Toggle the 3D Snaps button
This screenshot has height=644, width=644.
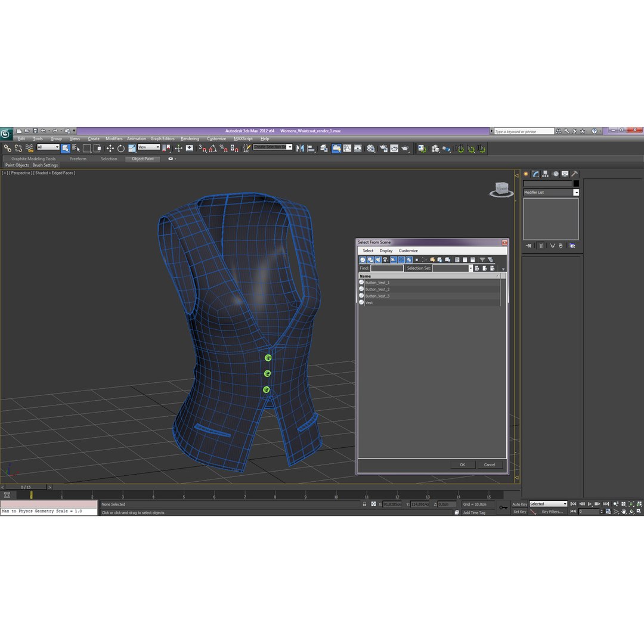[203, 148]
